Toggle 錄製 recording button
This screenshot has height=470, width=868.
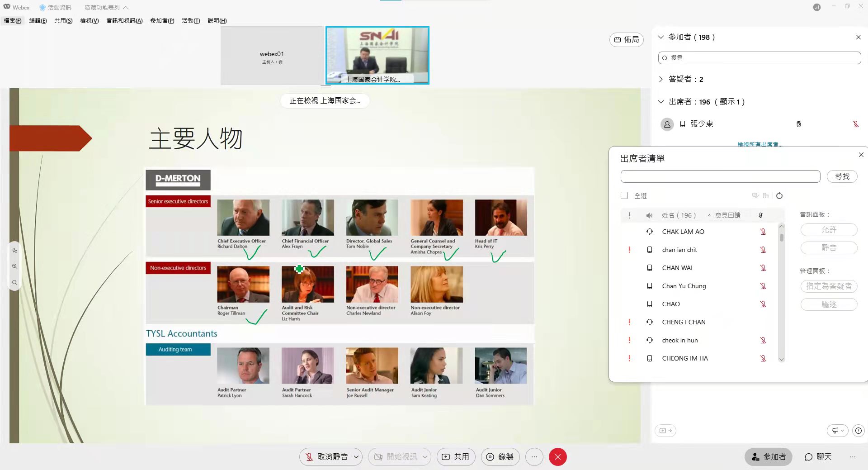click(x=500, y=457)
